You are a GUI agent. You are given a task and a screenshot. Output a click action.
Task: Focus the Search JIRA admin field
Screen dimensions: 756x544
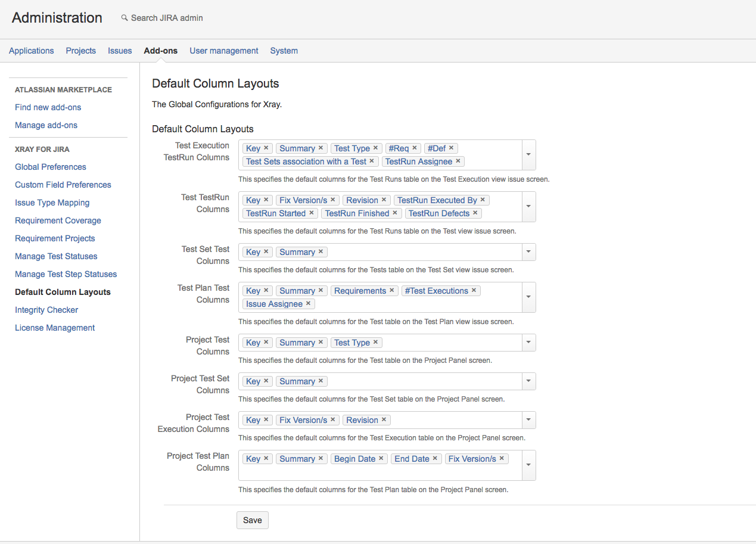coord(167,18)
